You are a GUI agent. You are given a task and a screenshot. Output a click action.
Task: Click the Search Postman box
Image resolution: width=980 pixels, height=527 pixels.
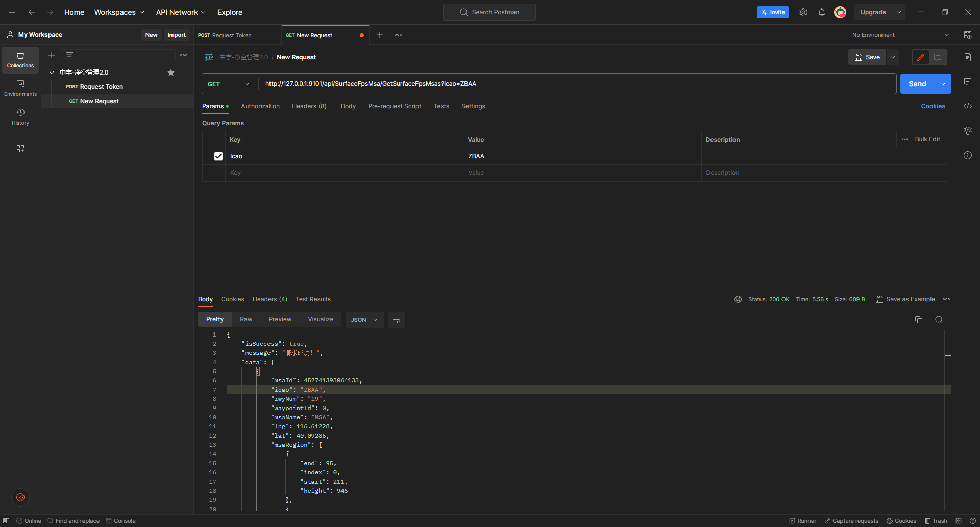pyautogui.click(x=489, y=12)
